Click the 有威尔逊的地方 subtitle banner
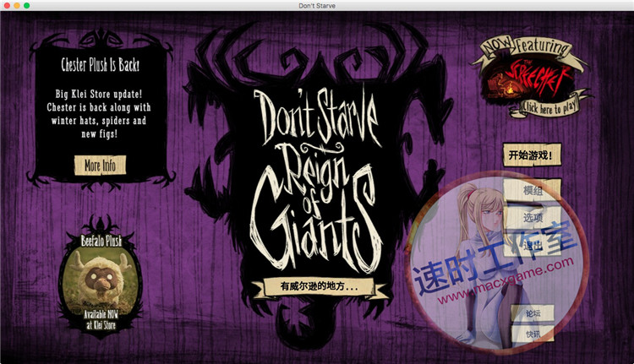 319,286
